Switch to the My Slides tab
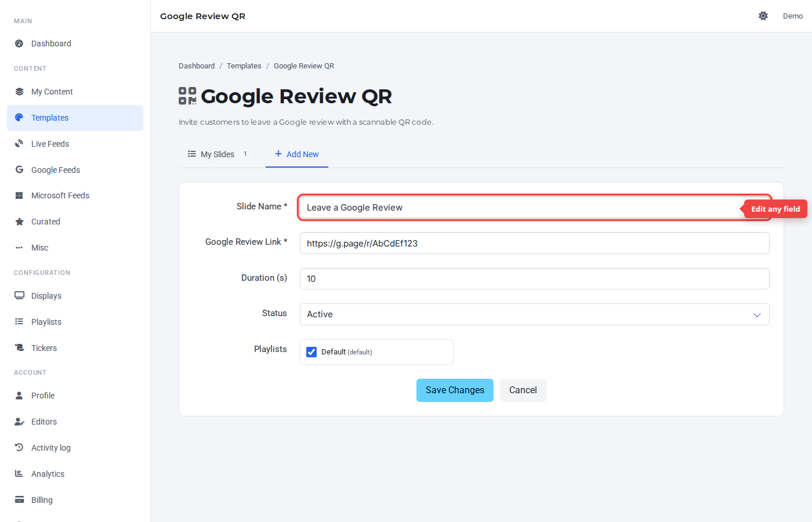Viewport: 812px width, 522px height. 217,154
